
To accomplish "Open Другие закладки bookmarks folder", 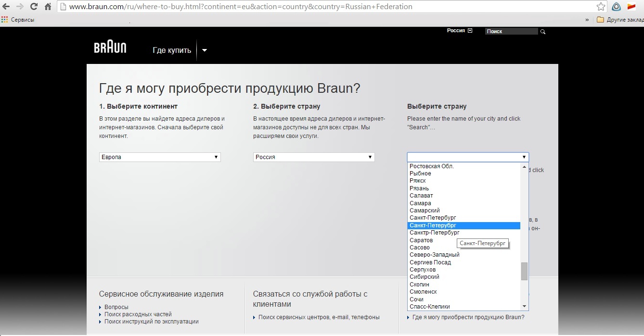I will pos(620,20).
